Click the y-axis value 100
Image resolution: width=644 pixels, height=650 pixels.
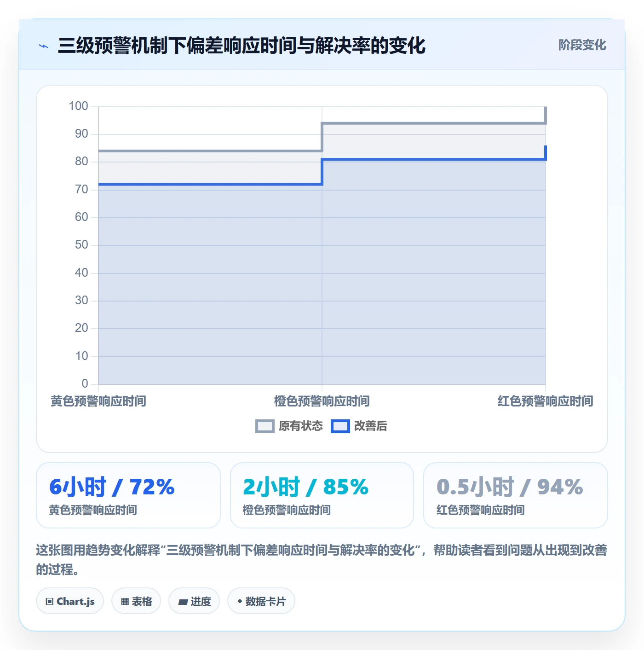[x=78, y=106]
